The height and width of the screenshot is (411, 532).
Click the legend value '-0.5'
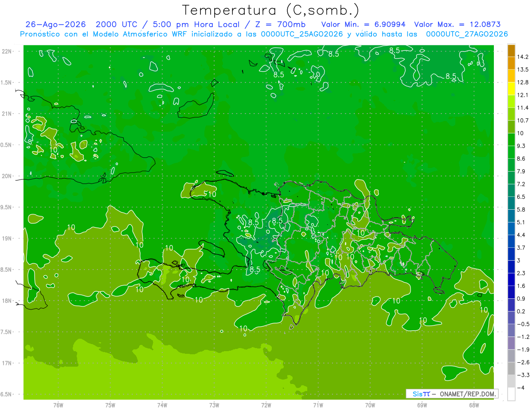coord(523,324)
